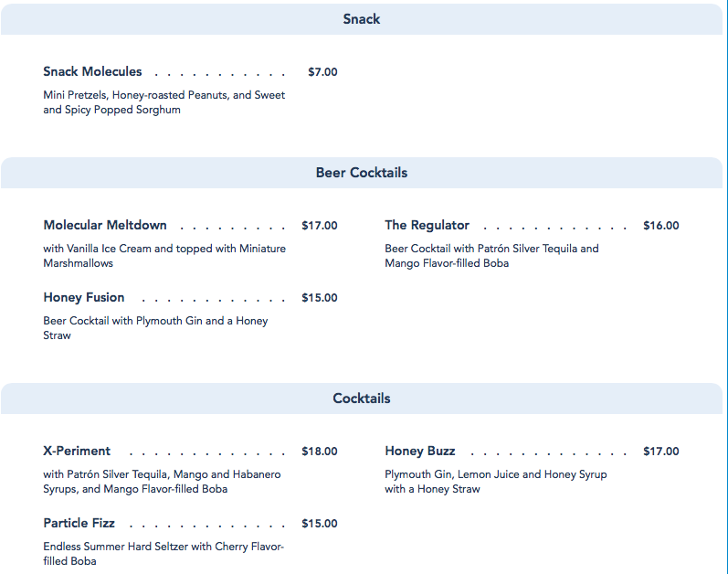Viewport: 728px width, 574px height.
Task: Click the $7.00 Snack Molecules price
Action: tap(322, 72)
